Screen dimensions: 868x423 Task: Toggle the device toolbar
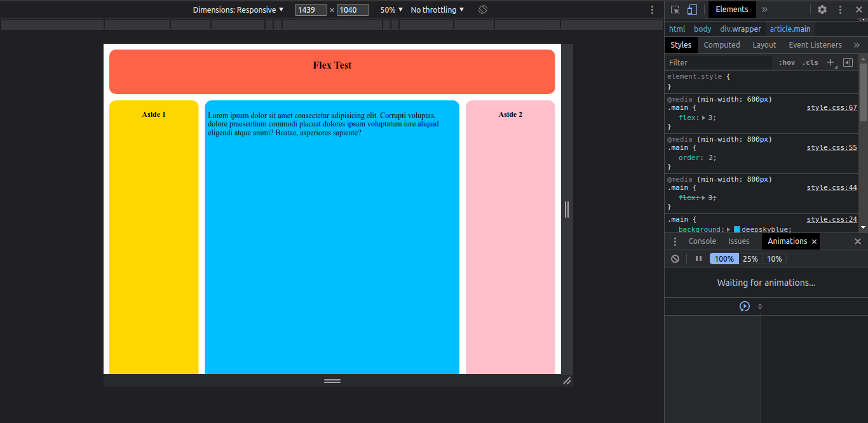693,9
